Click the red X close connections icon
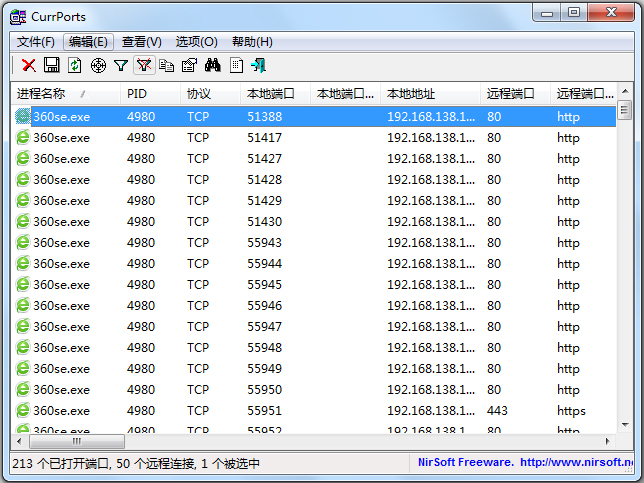 tap(29, 65)
